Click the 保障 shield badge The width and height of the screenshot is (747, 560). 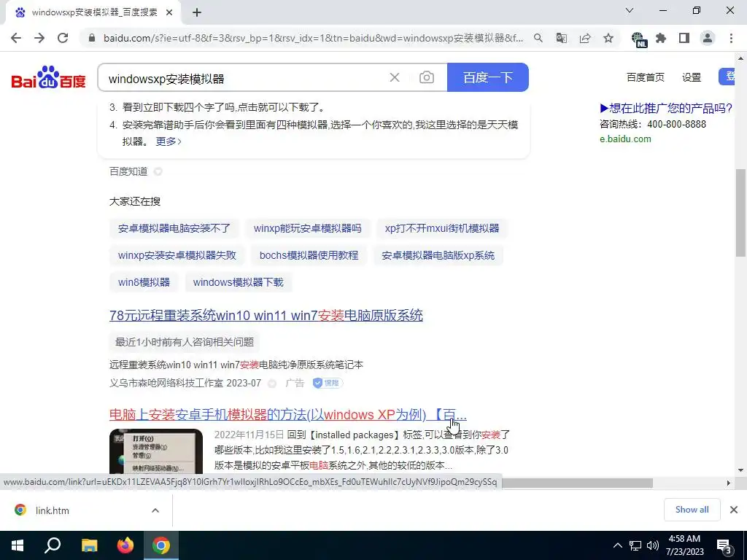[328, 383]
